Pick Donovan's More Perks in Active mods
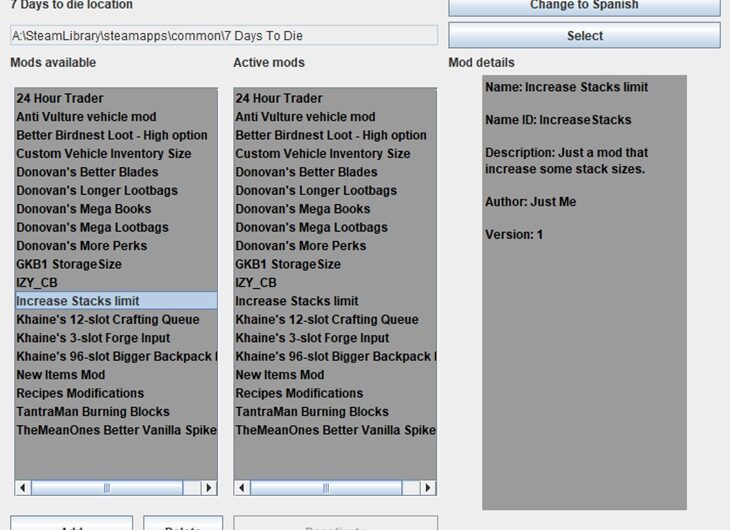Image resolution: width=730 pixels, height=530 pixels. [335, 245]
